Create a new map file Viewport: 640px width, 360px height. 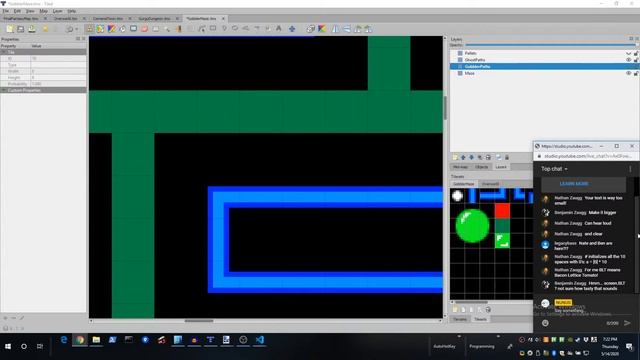click(x=10, y=29)
